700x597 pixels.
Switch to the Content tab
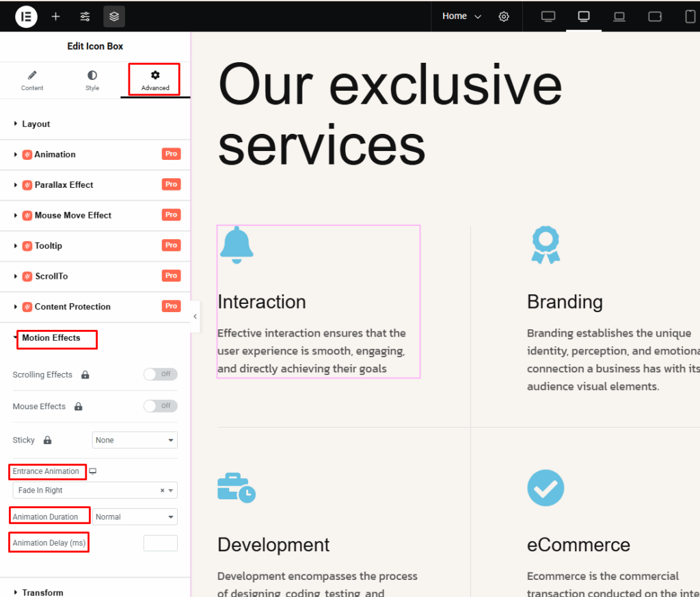[32, 80]
